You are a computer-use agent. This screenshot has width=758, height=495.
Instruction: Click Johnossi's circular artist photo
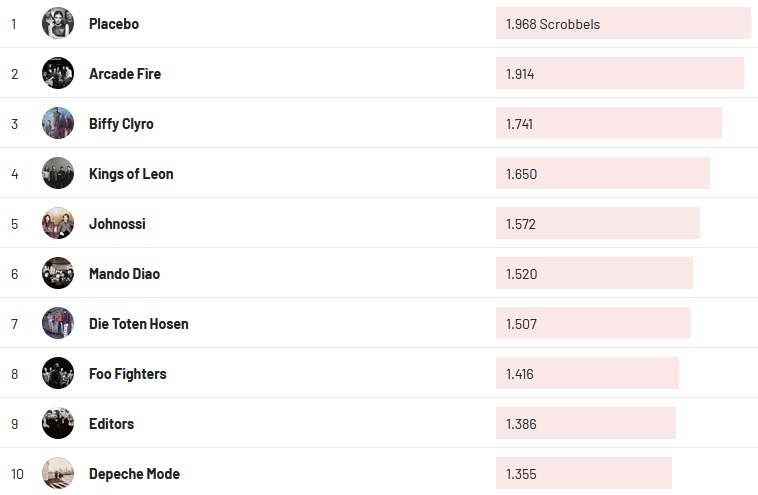tap(58, 223)
